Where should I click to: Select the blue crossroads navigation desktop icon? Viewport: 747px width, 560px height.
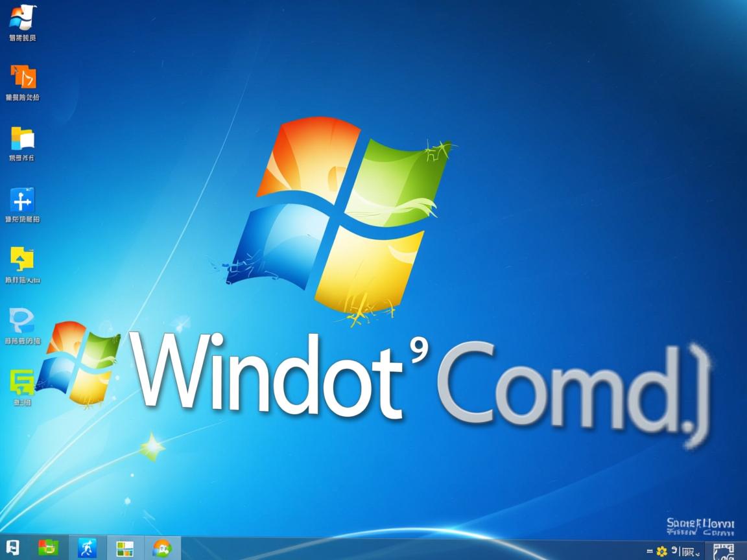pos(22,200)
